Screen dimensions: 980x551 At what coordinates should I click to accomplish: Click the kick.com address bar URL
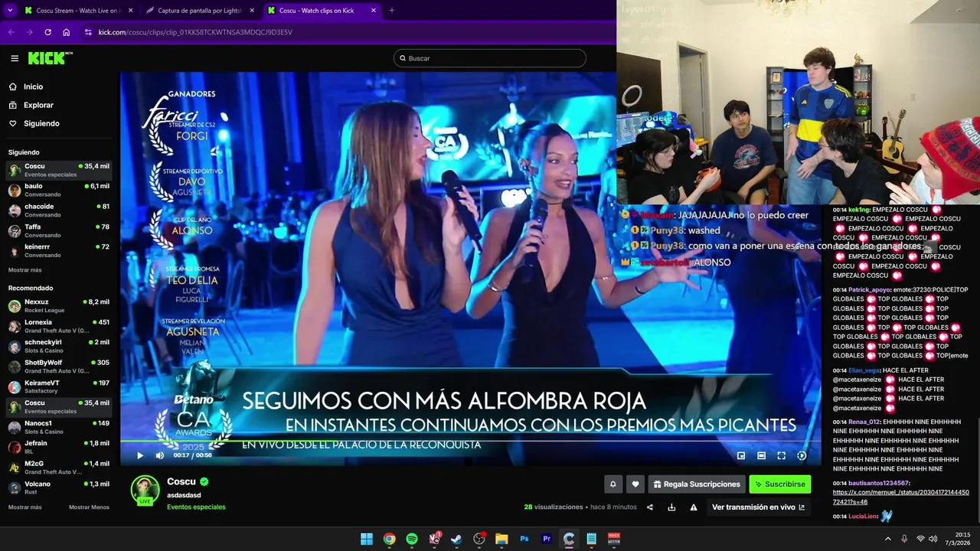click(195, 32)
